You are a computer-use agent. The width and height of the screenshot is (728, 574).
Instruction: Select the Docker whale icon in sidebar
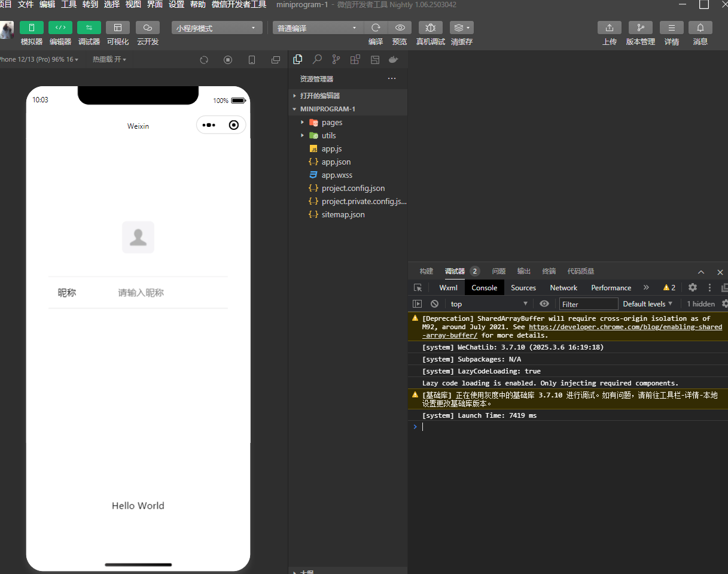[x=394, y=59]
